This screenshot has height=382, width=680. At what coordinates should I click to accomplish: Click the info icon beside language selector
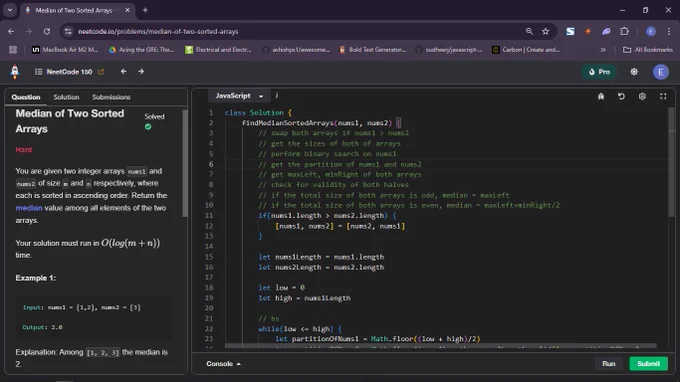coord(277,96)
